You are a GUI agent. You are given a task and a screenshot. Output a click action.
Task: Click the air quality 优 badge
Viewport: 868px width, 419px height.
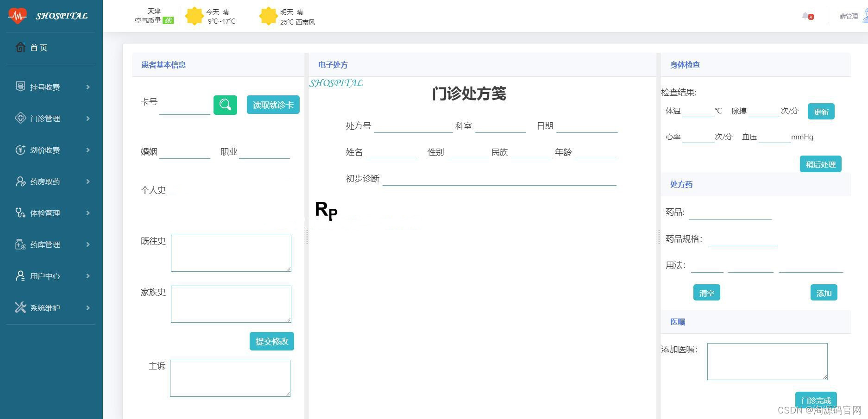pyautogui.click(x=168, y=20)
